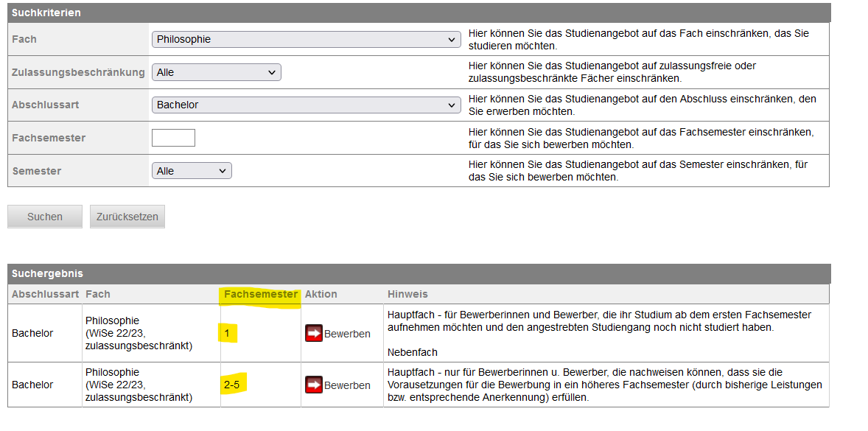Viewport: 868px width, 431px height.
Task: Select the highlighted '2-5' Fachsemester cell
Action: click(233, 385)
